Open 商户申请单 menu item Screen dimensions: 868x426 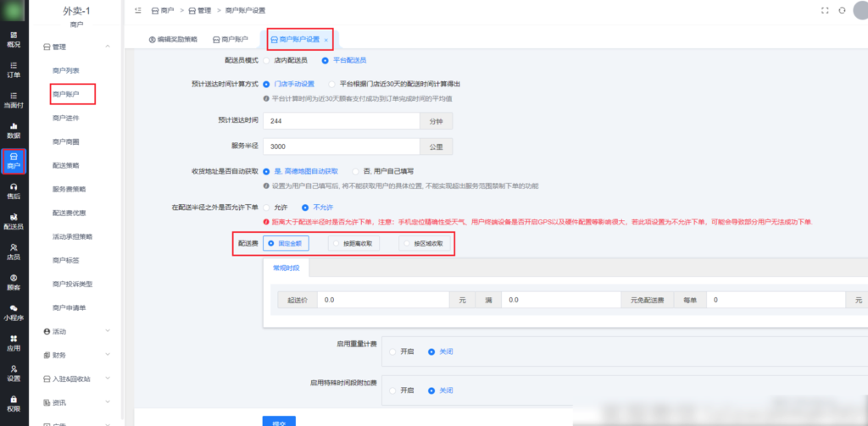(x=70, y=307)
